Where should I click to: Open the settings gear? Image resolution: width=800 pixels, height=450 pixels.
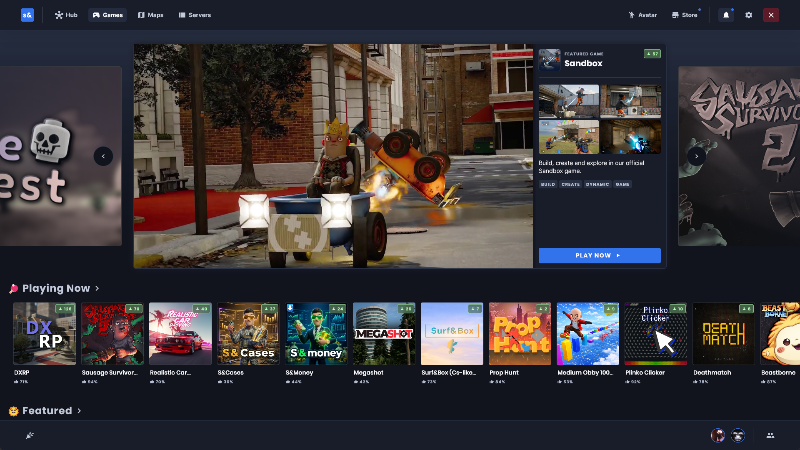(748, 15)
